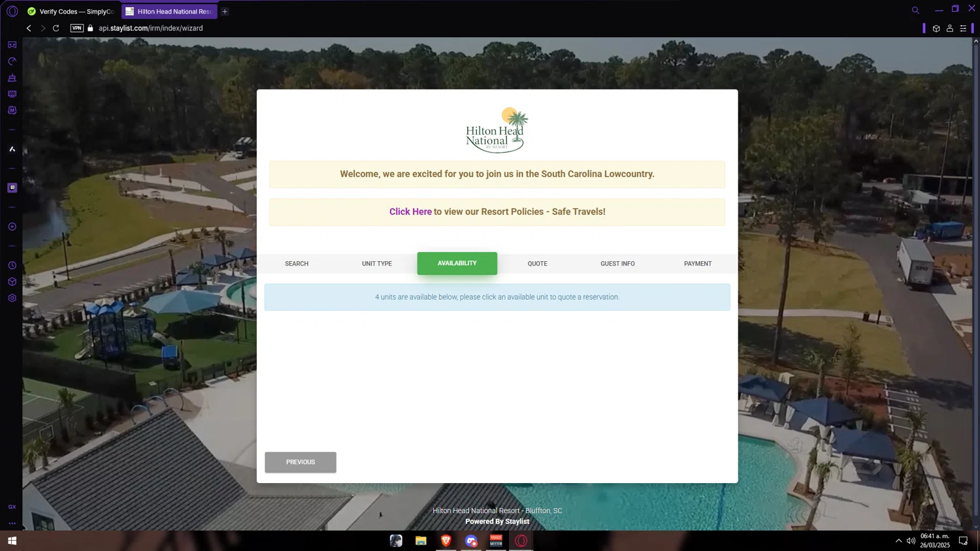
Task: Restore down the browser window
Action: pos(955,9)
